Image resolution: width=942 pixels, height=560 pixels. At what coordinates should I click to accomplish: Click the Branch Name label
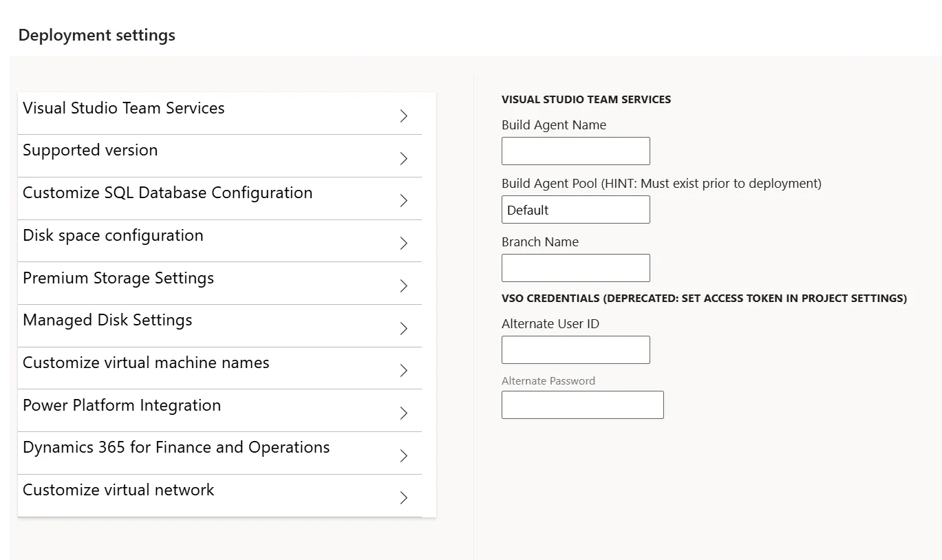(540, 242)
